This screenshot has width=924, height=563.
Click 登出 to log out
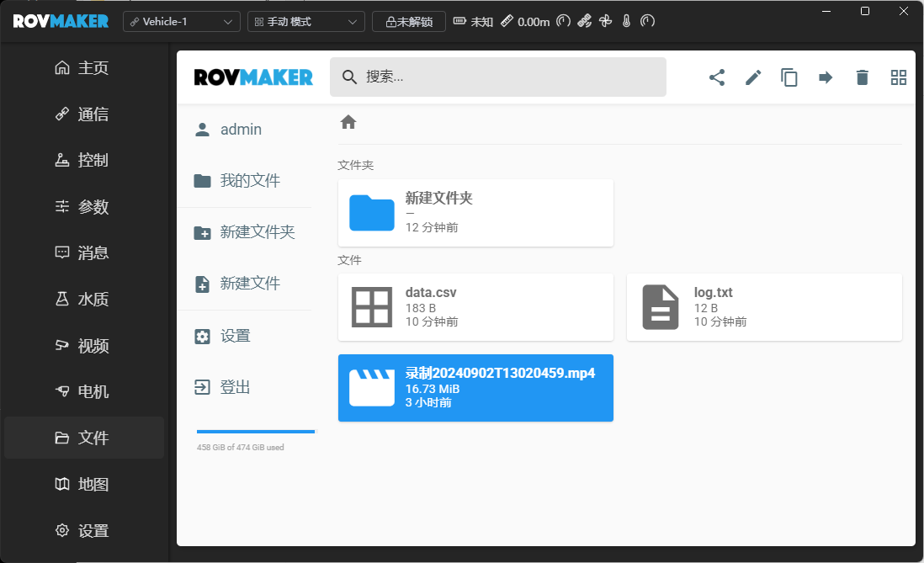[235, 387]
